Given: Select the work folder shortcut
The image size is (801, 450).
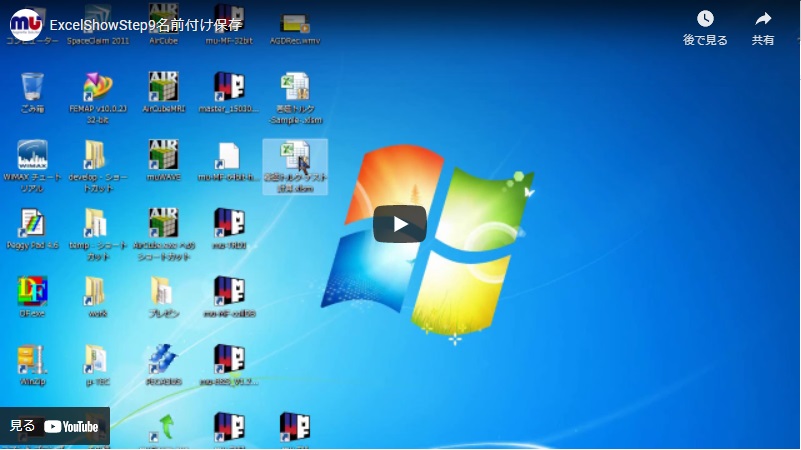Looking at the screenshot, I should 97,297.
